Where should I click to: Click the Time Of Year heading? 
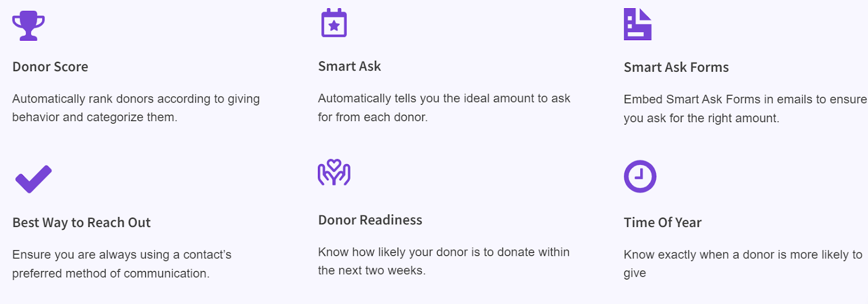[662, 223]
